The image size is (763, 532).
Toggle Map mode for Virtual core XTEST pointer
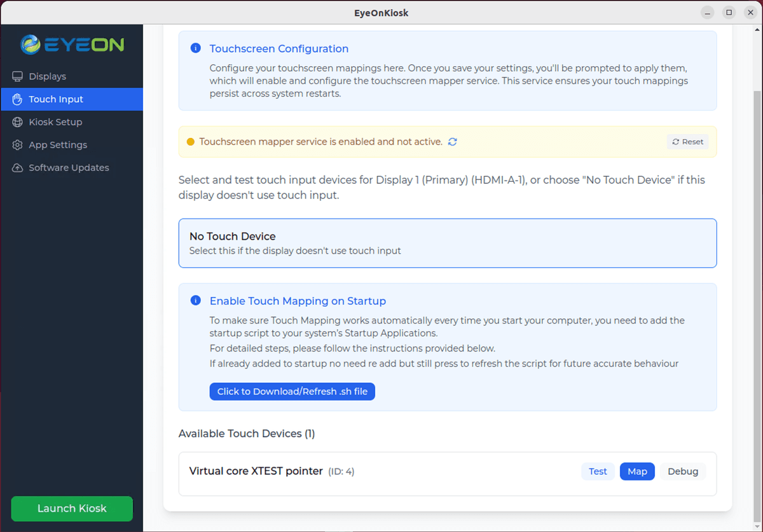(637, 471)
